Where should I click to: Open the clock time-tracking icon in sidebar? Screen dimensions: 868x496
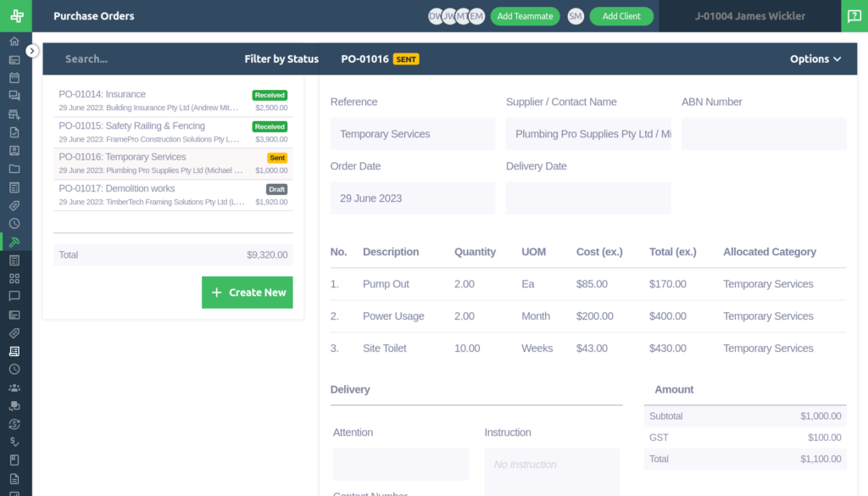click(15, 224)
